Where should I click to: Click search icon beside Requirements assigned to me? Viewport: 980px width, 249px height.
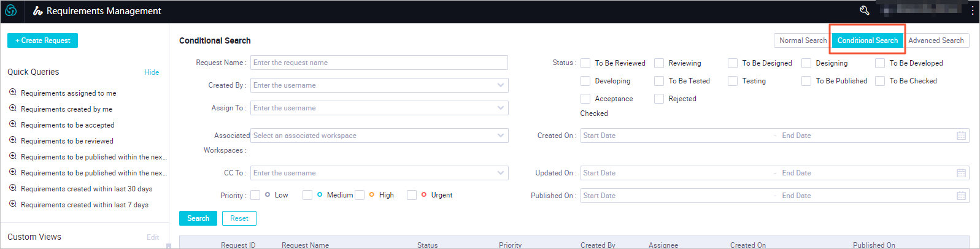[13, 93]
